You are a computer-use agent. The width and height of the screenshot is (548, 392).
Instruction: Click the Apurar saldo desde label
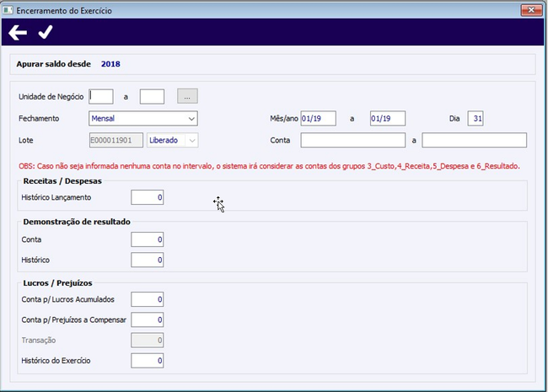(53, 64)
